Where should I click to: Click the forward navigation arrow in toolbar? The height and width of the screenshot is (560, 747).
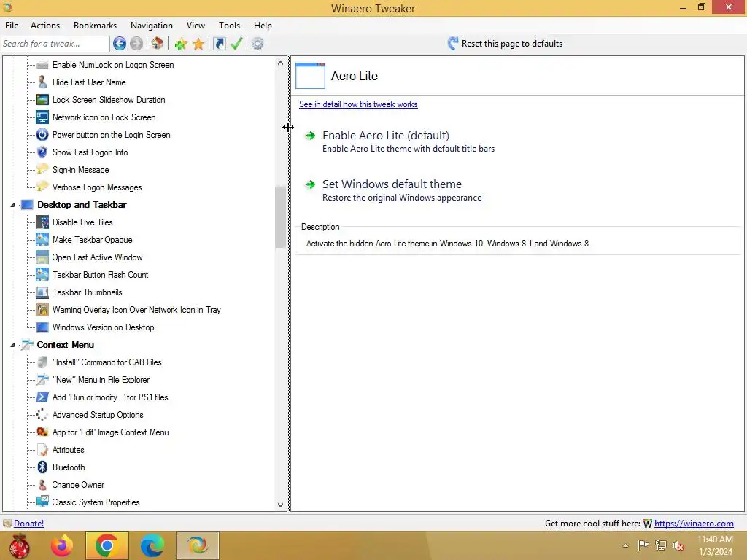(x=136, y=44)
